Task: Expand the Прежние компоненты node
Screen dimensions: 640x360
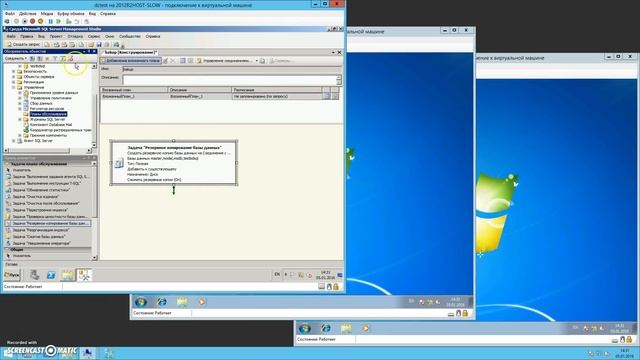Action: [20, 135]
